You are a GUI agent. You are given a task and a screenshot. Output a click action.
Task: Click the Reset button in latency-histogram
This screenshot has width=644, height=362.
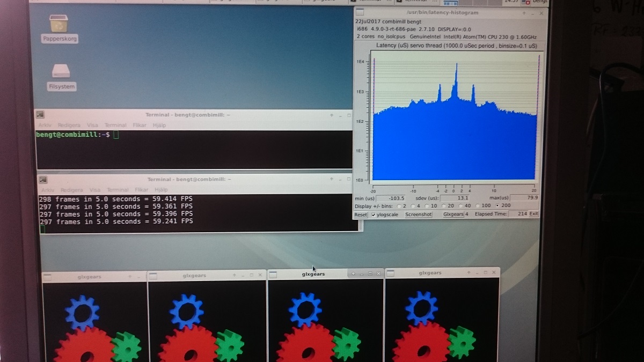[361, 215]
